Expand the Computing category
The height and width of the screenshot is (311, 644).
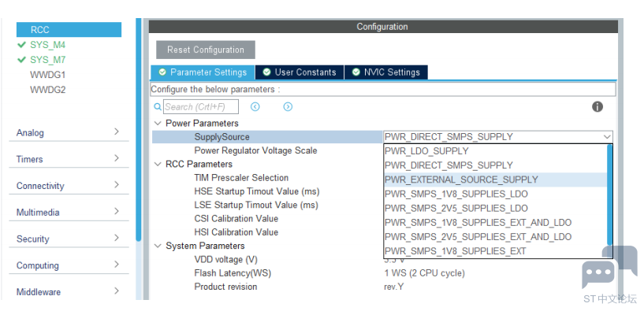pyautogui.click(x=69, y=265)
